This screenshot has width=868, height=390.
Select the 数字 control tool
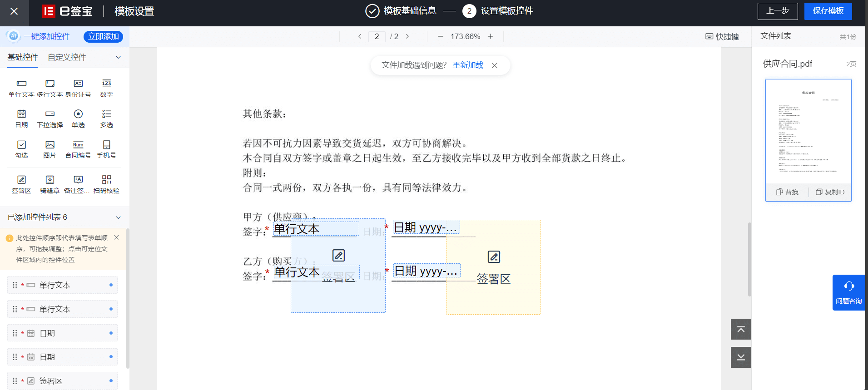(x=106, y=88)
